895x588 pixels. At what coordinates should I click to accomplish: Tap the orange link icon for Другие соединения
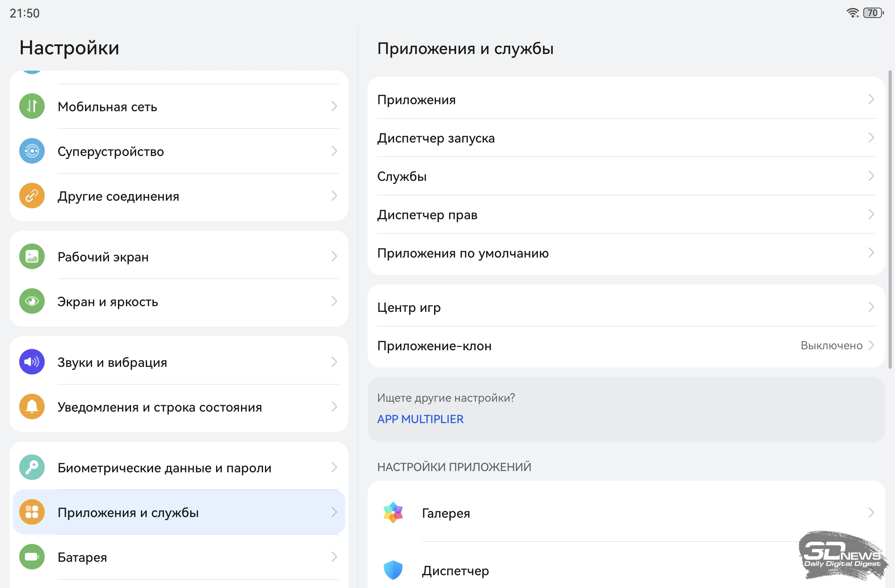pos(32,196)
